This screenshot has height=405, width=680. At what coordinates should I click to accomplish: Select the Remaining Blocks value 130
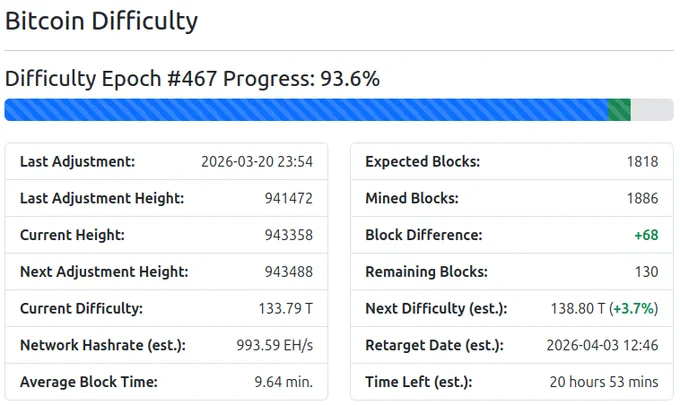(x=646, y=272)
